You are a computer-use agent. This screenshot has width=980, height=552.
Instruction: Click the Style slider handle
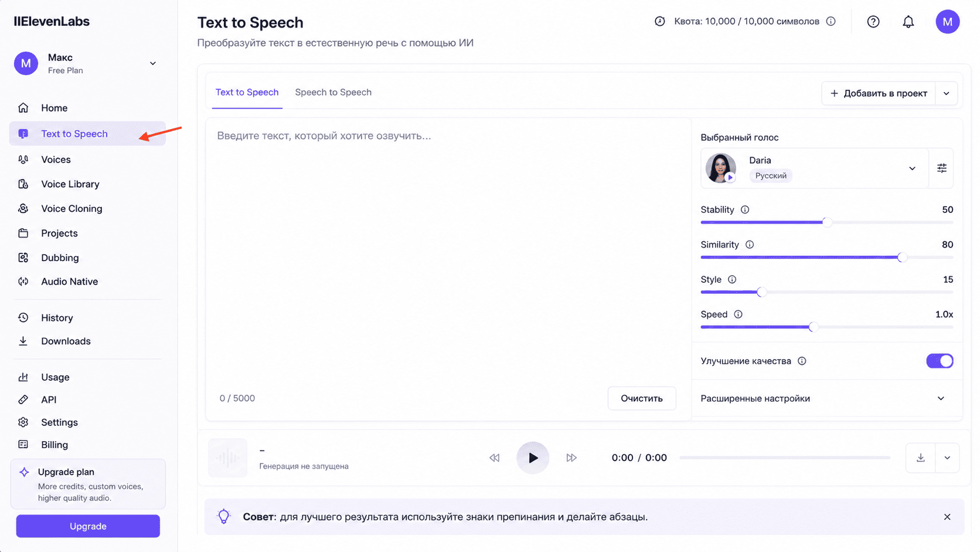click(x=761, y=292)
